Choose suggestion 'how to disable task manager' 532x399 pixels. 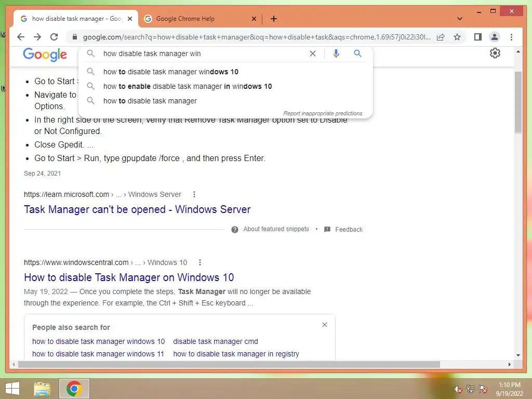225,101
